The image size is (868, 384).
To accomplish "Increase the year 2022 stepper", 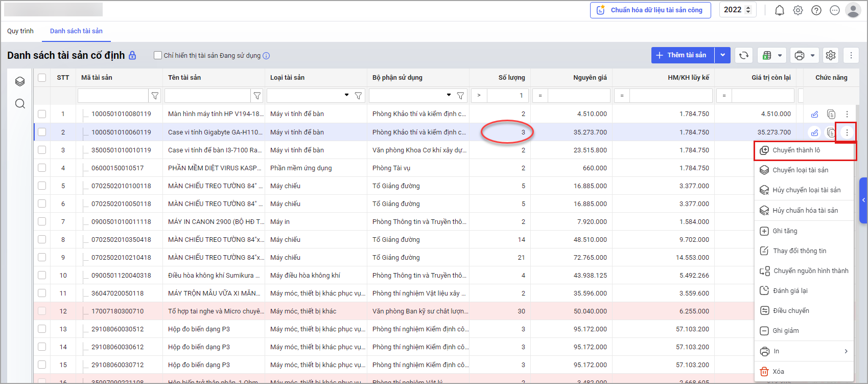I will pos(748,8).
